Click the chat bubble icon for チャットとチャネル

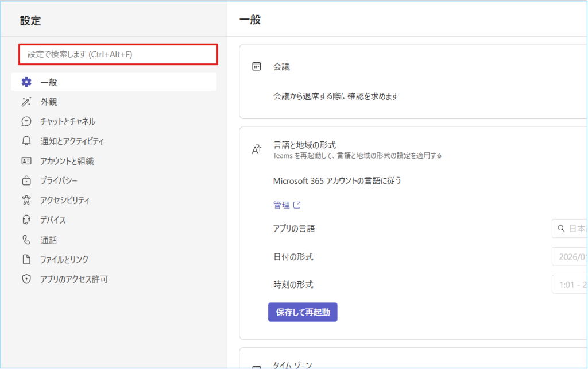[x=26, y=121]
